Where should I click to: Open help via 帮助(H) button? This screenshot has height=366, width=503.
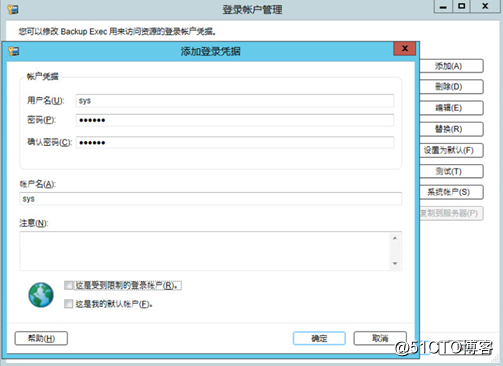pos(41,338)
